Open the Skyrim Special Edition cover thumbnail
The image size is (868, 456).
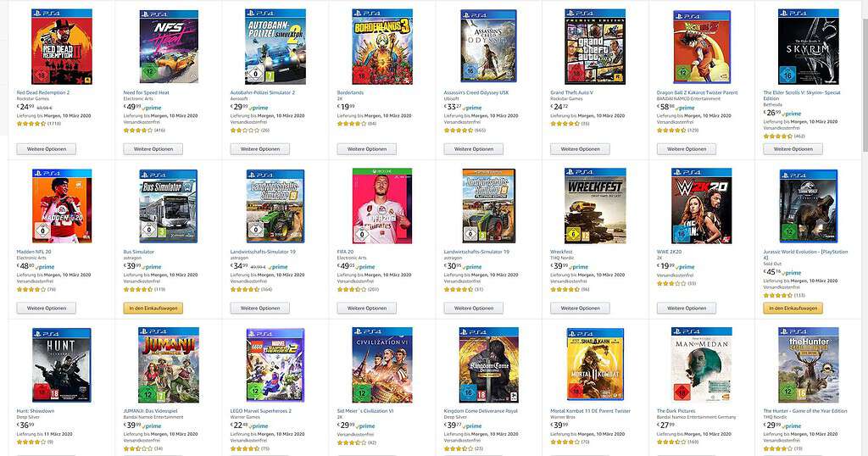click(x=808, y=47)
